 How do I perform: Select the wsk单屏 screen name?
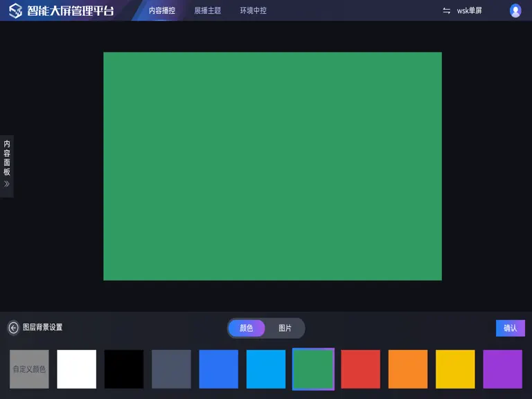[x=469, y=10]
